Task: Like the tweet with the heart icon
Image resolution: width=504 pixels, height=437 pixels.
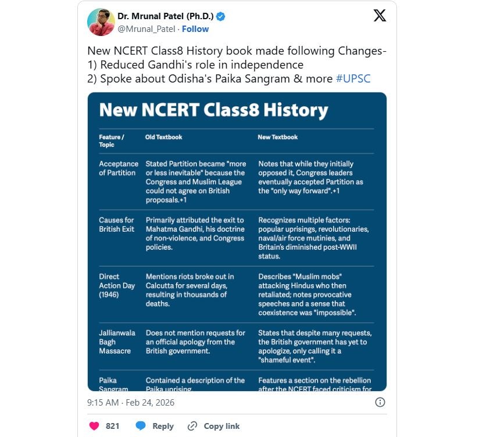Action: 94,426
